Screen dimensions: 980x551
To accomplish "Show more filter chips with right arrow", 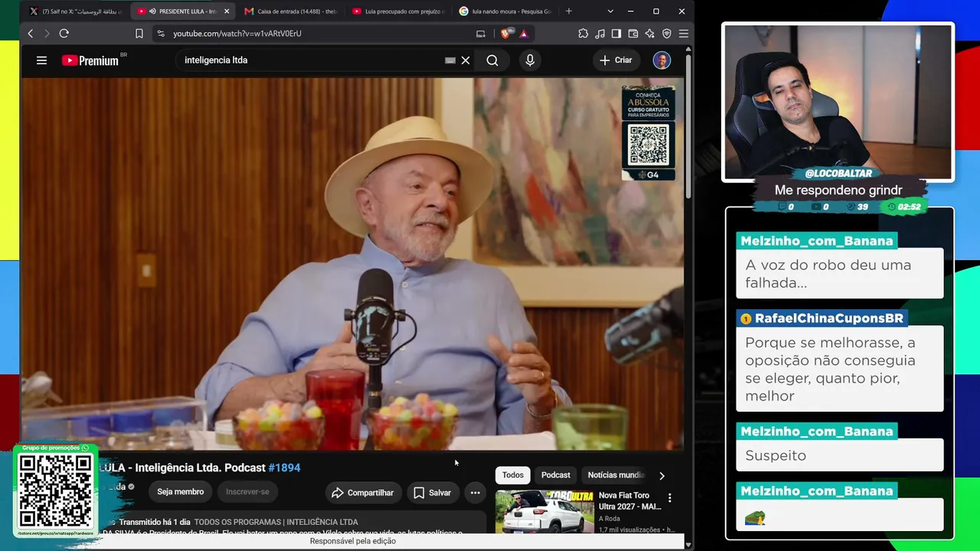I will click(x=662, y=475).
